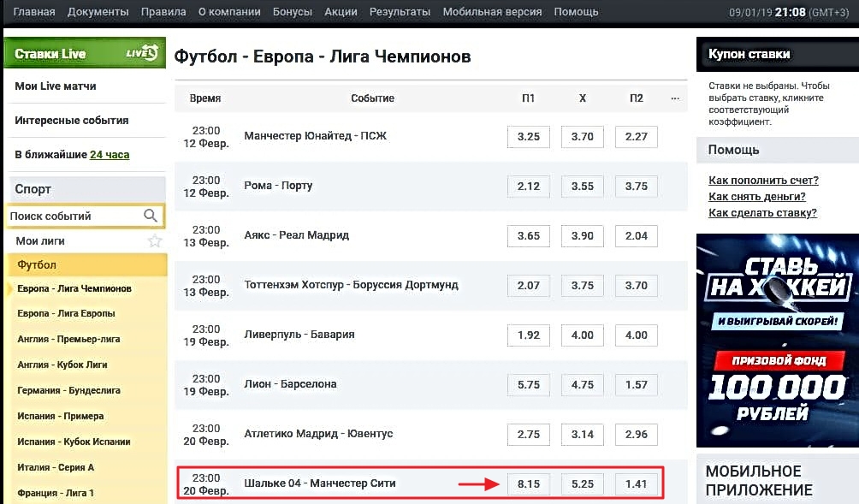Screen dimensions: 859x504
Task: Open the Ливерпуль - Бавария match
Action: [x=299, y=335]
